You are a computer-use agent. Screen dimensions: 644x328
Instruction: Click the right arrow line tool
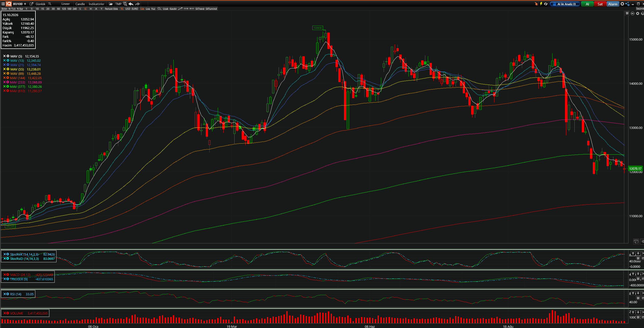[x=186, y=9]
